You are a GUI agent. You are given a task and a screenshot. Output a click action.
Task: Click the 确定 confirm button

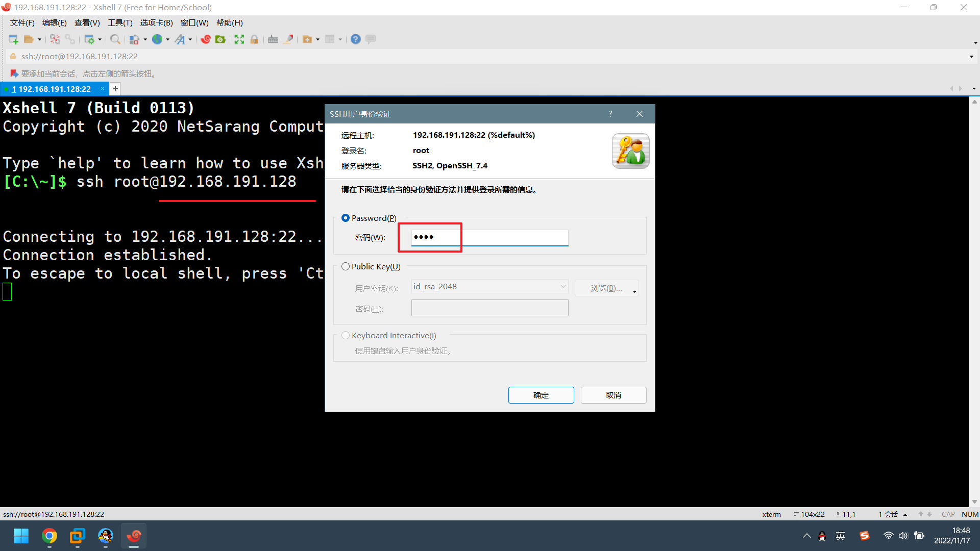pyautogui.click(x=541, y=395)
